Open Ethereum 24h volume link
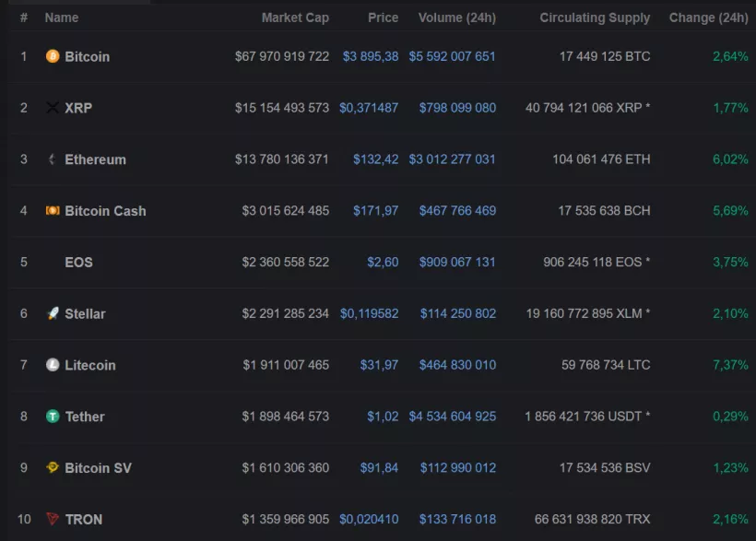Viewport: 756px width, 541px height. (452, 159)
